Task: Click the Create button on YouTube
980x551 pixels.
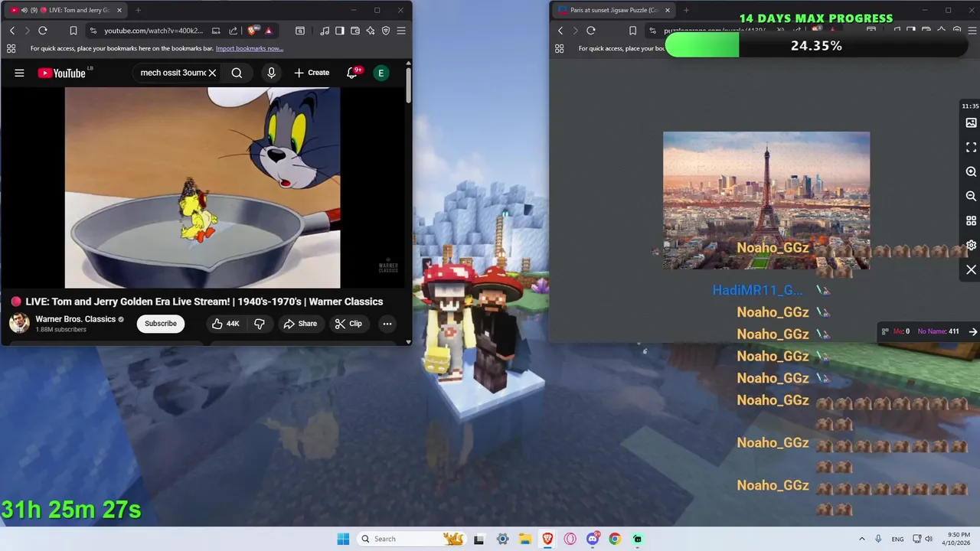Action: 312,73
